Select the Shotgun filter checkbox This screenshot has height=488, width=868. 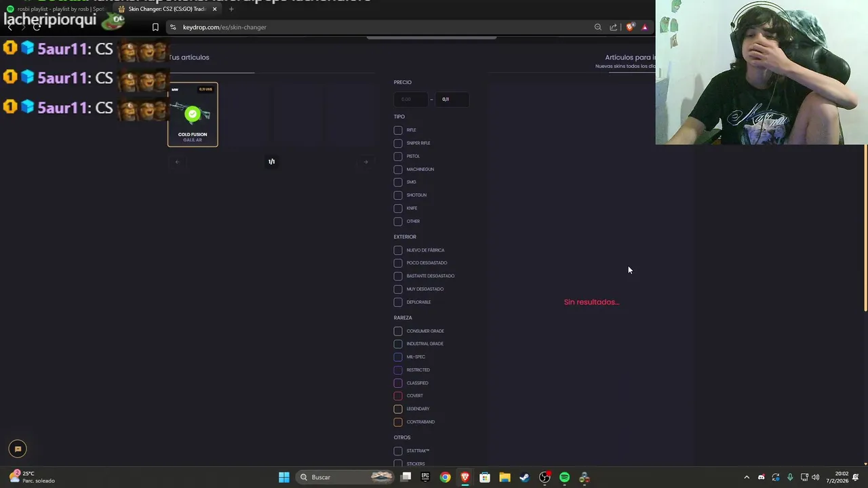pos(398,195)
